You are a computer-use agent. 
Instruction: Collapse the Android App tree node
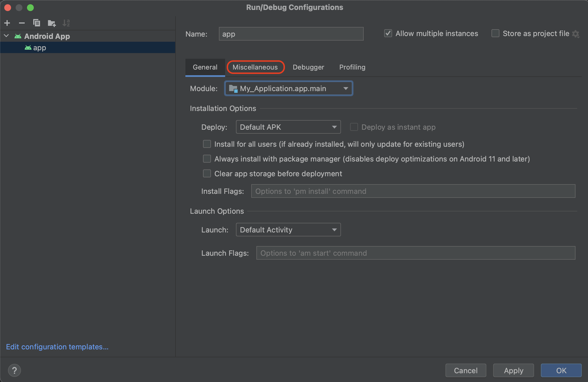[7, 36]
